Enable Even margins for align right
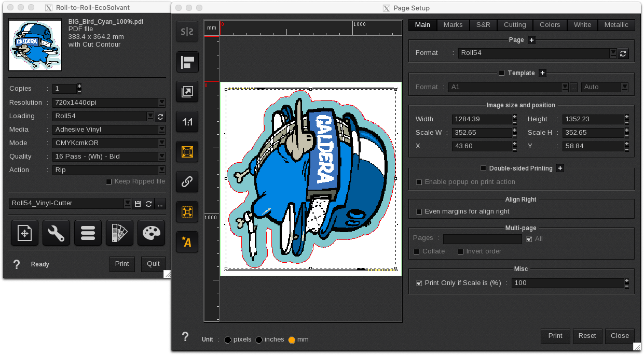Screen dimensions: 644x355 (x=419, y=211)
